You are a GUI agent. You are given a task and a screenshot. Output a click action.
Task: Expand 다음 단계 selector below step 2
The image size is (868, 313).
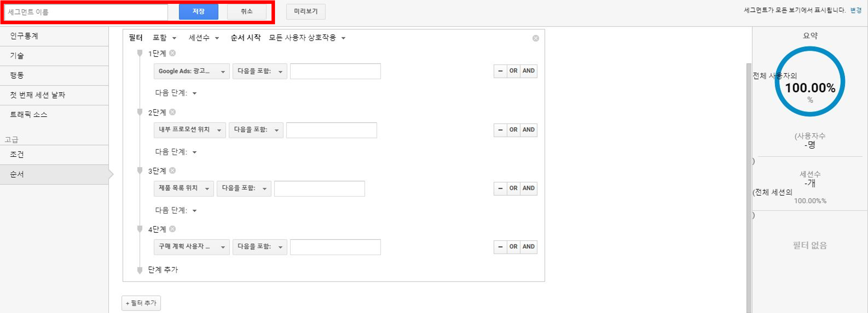point(176,152)
